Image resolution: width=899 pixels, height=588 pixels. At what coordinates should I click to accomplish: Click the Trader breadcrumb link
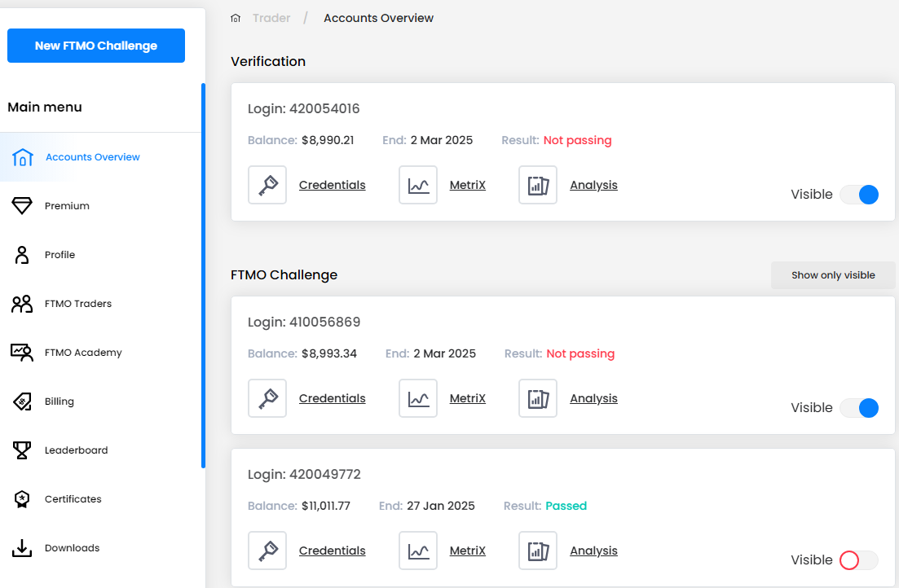pos(271,19)
